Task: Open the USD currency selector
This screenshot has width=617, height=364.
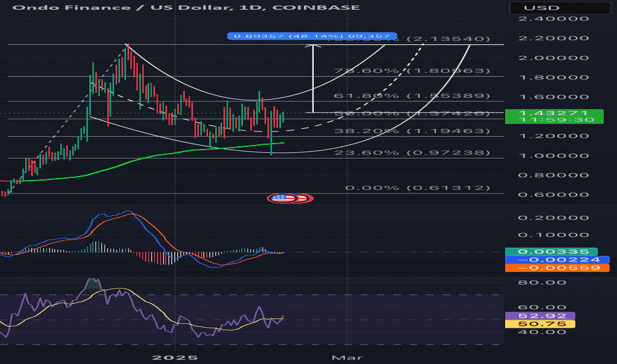Action: point(560,8)
